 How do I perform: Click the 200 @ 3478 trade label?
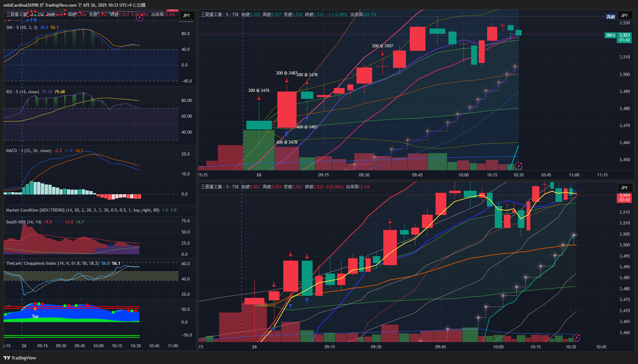[307, 75]
